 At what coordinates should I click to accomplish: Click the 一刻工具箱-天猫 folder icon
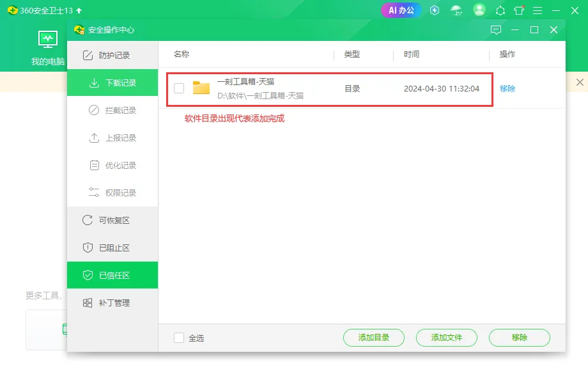click(201, 88)
